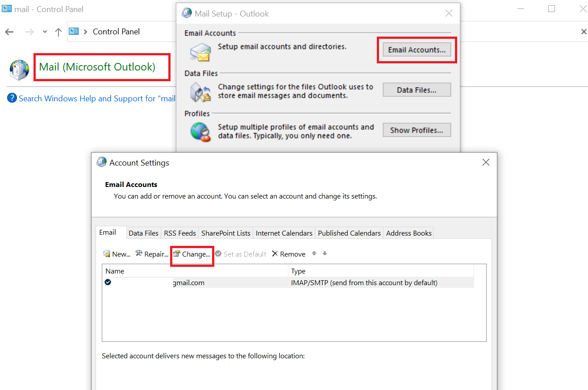588x390 pixels.
Task: Switch to the RSS Feeds tab
Action: 180,233
